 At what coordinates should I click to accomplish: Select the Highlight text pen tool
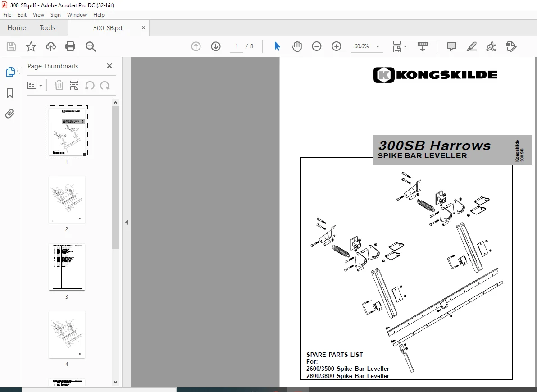[472, 46]
